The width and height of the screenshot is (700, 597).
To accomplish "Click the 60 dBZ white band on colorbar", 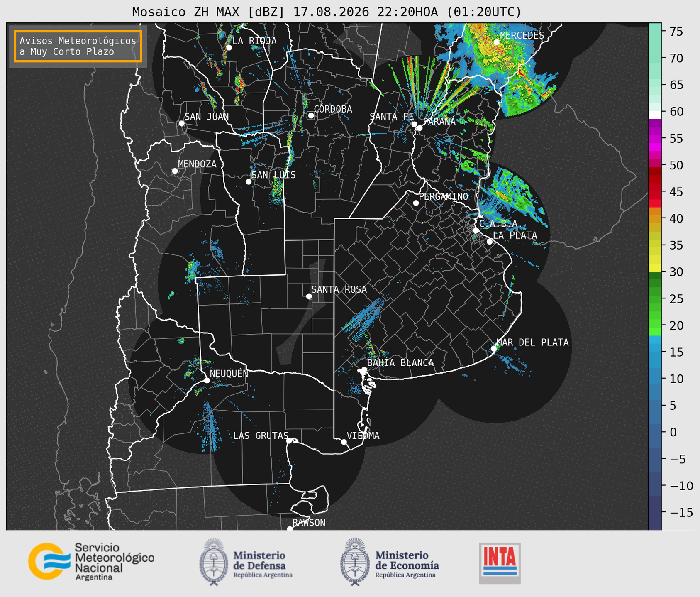I will 655,115.
